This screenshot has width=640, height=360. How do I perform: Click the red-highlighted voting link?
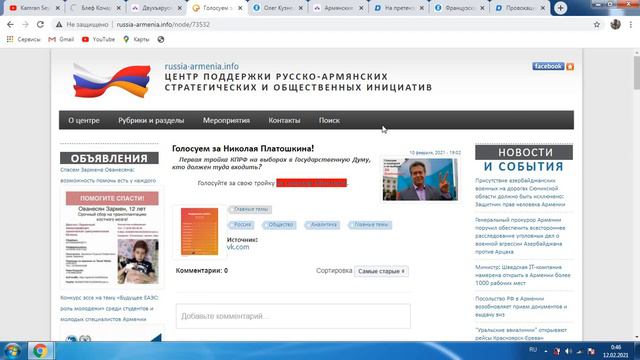coord(311,183)
